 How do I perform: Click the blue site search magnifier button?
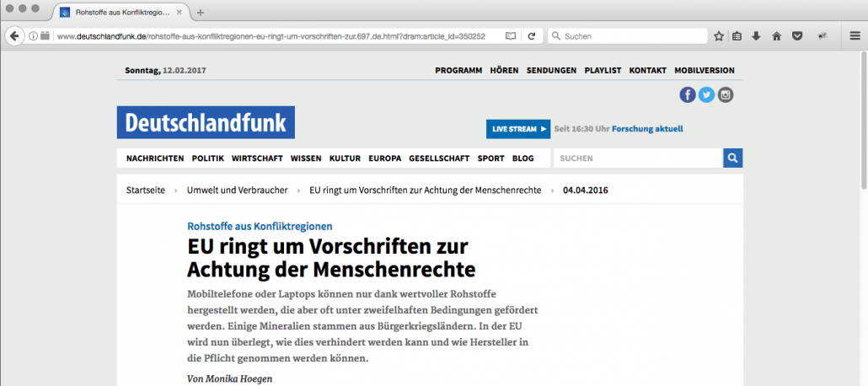(733, 158)
